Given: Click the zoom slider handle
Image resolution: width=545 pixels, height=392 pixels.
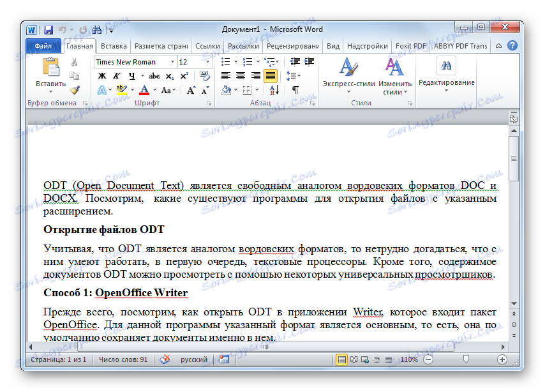Looking at the screenshot, I should pyautogui.click(x=466, y=359).
